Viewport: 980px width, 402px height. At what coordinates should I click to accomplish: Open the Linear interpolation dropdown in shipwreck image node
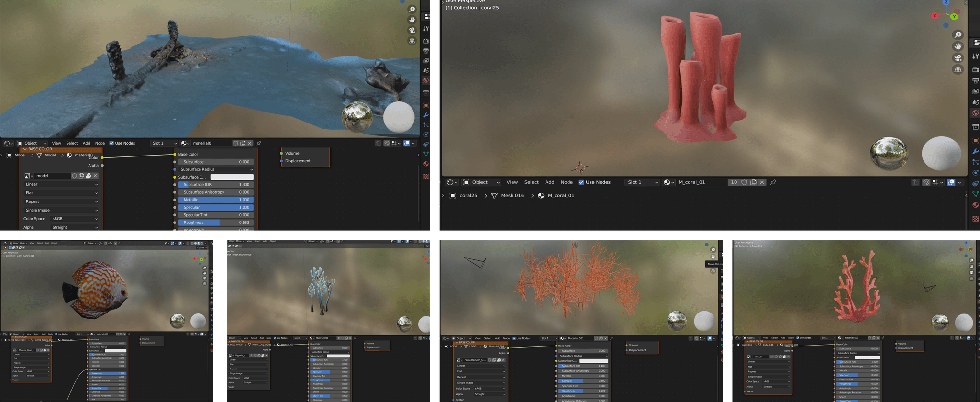[61, 184]
